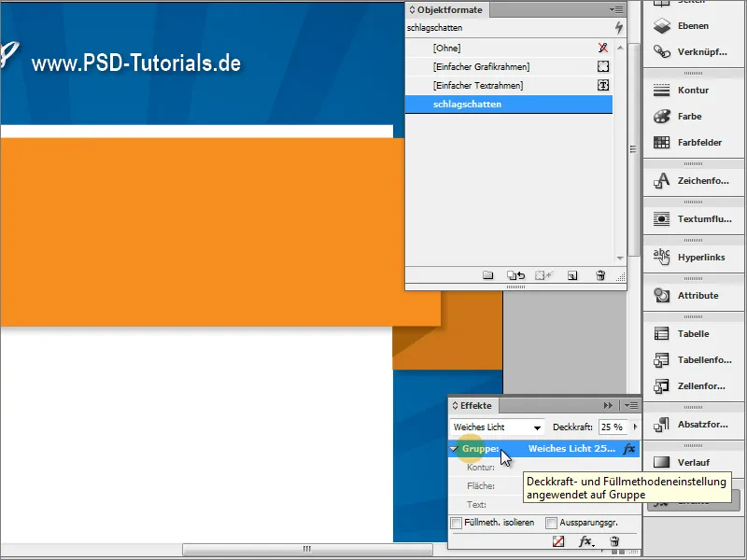Image resolution: width=747 pixels, height=560 pixels.
Task: Open the Absatzformate panel
Action: [693, 425]
